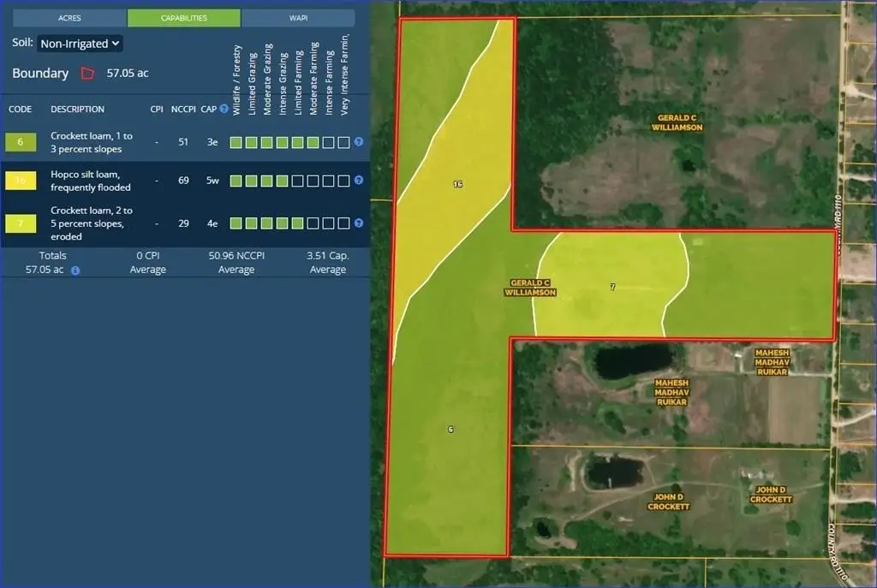877x588 pixels.
Task: Switch to the ACRES tab
Action: (x=69, y=18)
